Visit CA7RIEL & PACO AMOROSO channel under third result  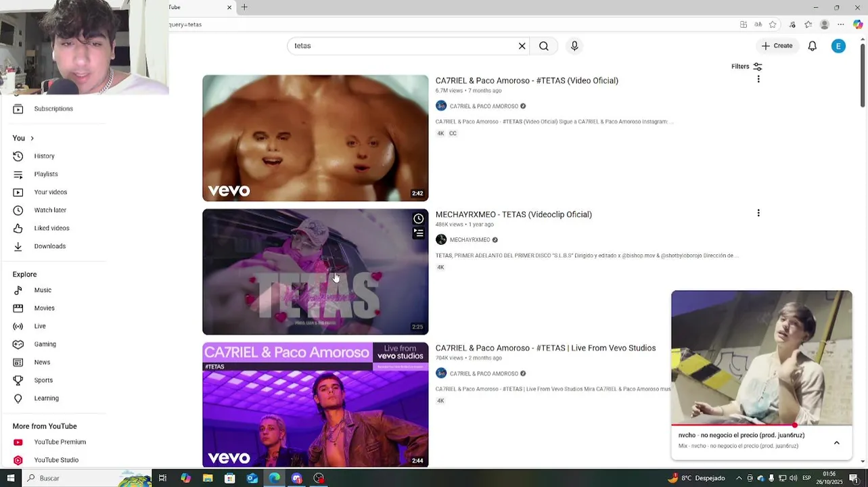click(484, 374)
